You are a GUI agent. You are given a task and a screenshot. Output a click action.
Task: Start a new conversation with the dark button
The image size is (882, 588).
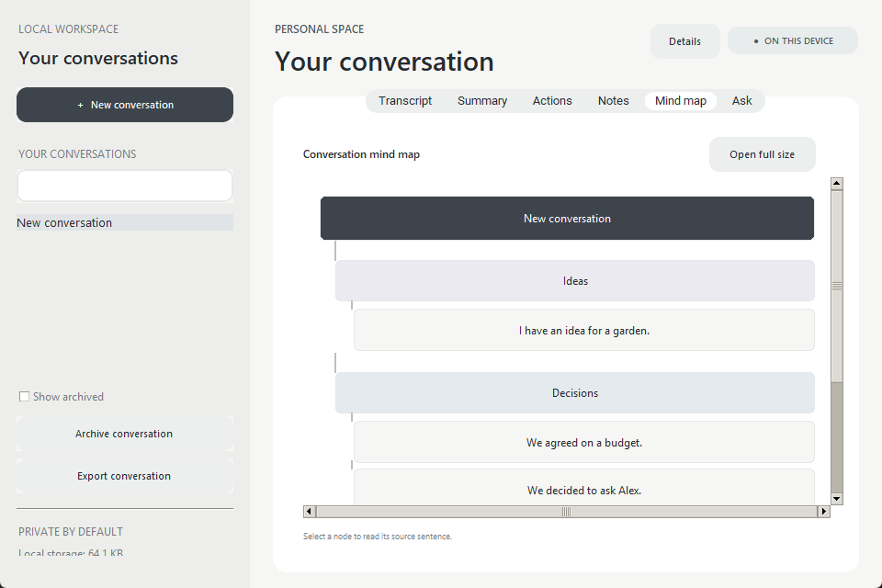tap(125, 105)
